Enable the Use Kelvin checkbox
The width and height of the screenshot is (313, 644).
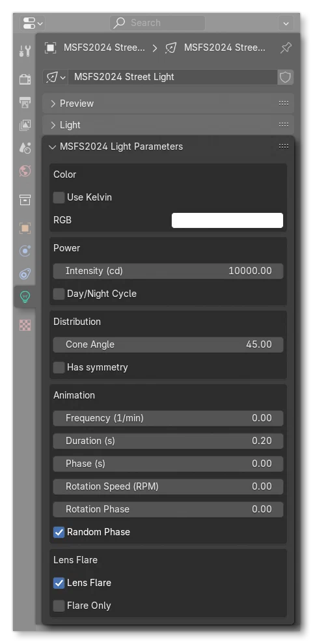59,197
